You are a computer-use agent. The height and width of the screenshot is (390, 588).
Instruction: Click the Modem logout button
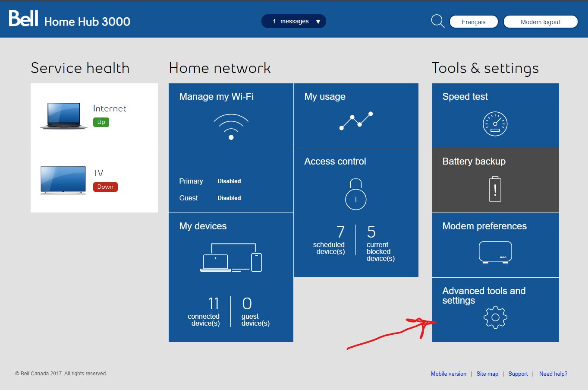click(540, 22)
